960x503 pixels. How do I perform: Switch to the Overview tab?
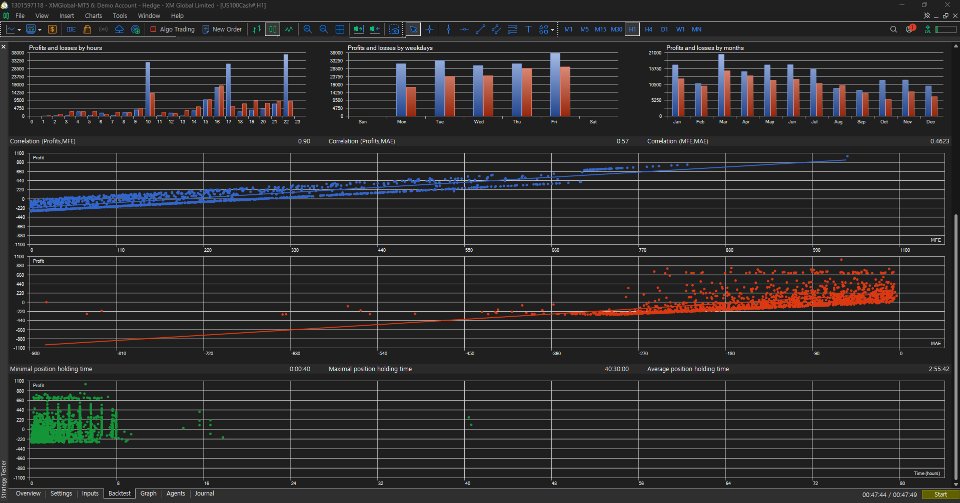tap(28, 493)
